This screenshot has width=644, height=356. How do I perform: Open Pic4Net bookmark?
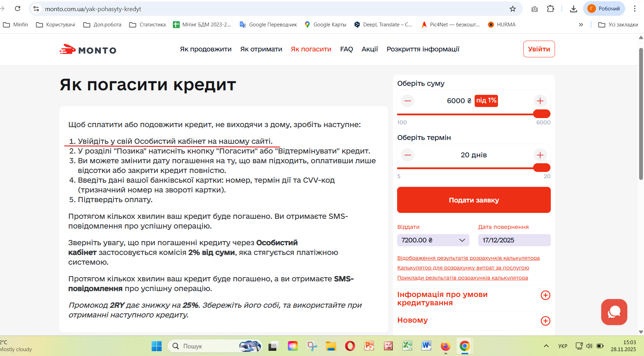[x=450, y=25]
